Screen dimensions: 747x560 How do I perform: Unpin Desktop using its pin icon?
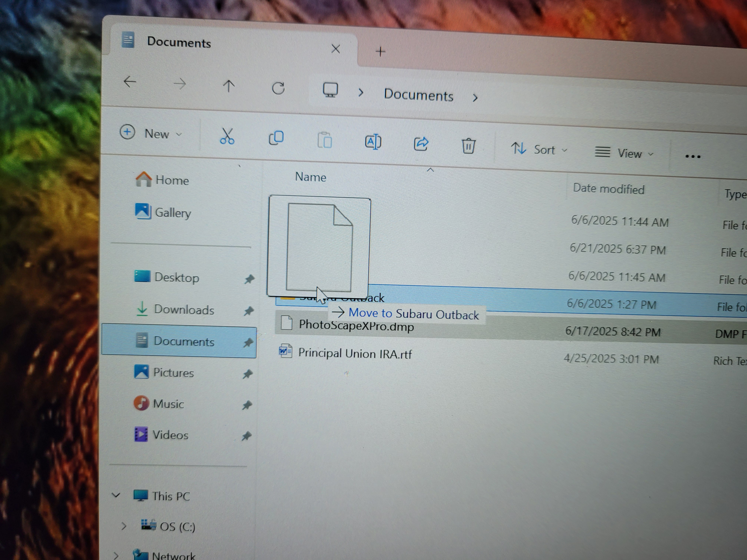(249, 279)
